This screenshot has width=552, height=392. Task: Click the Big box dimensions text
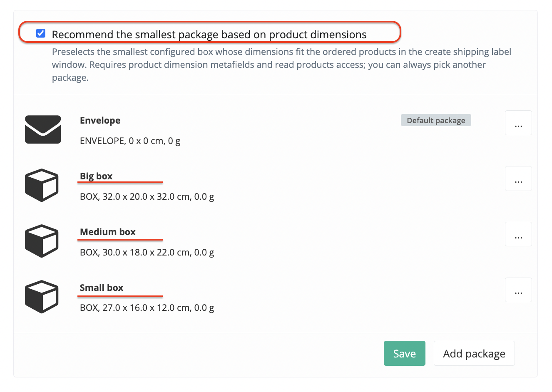[x=147, y=196]
